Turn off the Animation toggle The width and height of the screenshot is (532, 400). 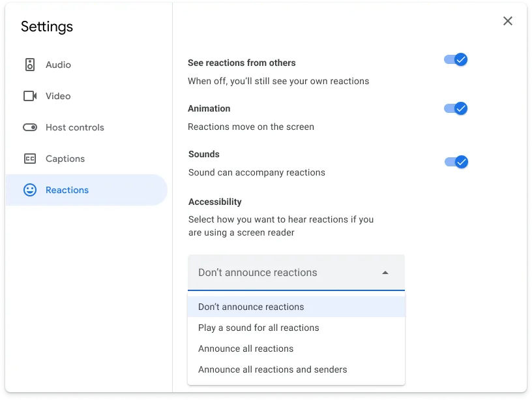(x=456, y=108)
